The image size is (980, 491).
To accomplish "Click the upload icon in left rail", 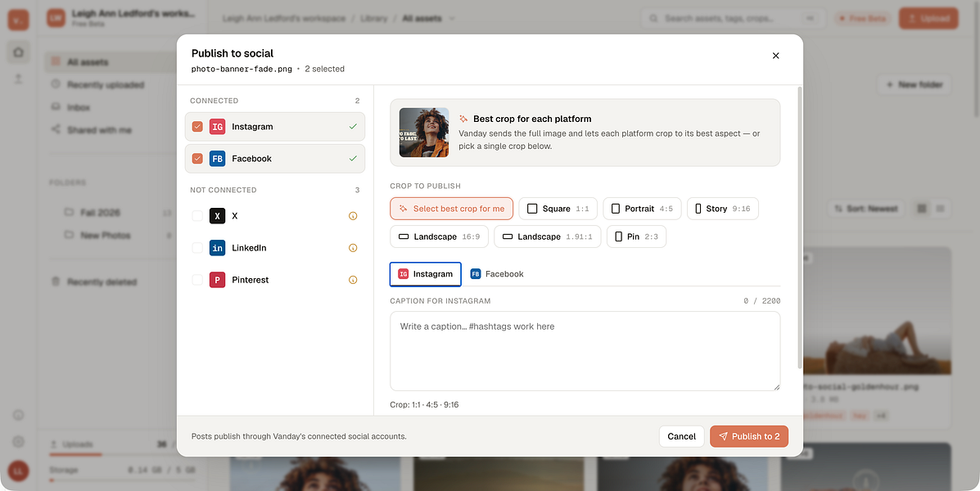I will coord(18,79).
